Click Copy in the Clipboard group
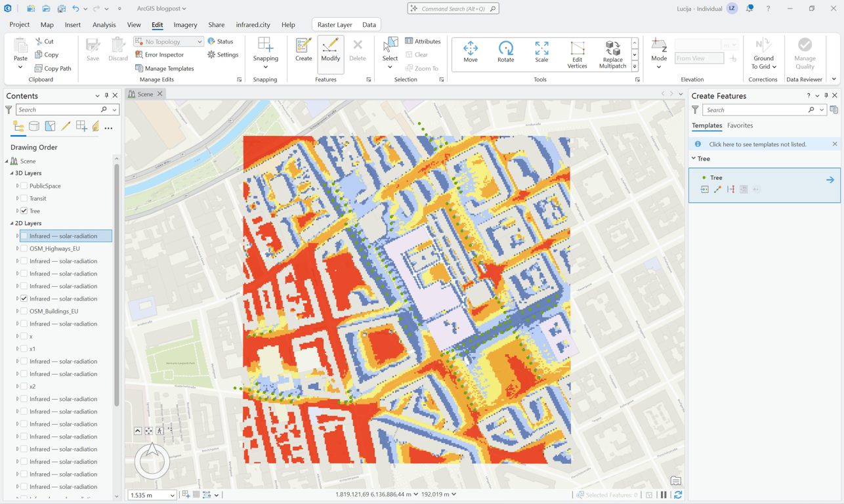Image resolution: width=844 pixels, height=504 pixels. click(x=47, y=54)
